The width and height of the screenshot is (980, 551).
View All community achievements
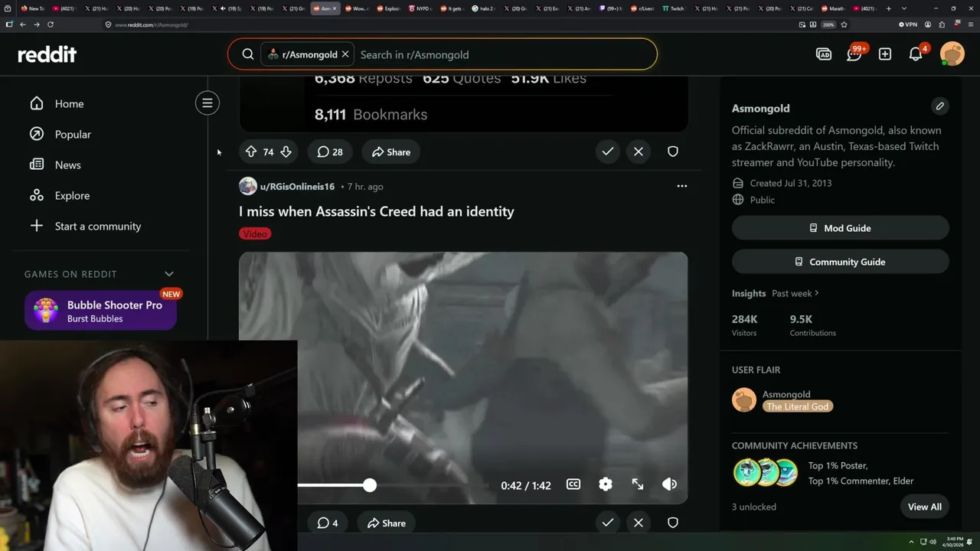pyautogui.click(x=925, y=507)
